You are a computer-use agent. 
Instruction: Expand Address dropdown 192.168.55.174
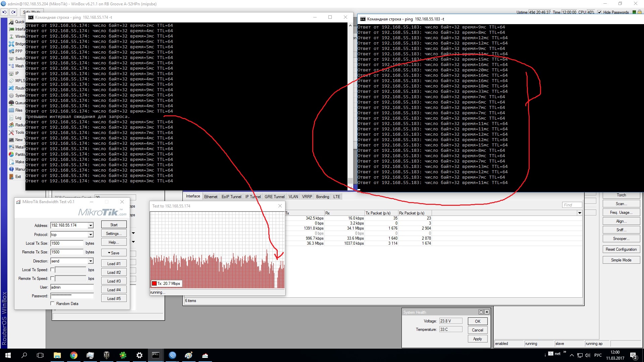[90, 225]
